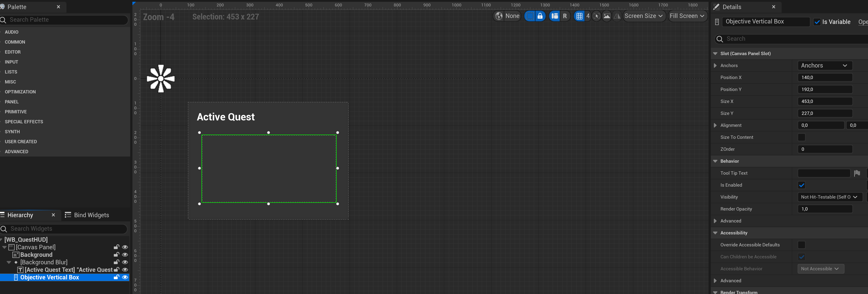This screenshot has height=294, width=868.
Task: Uncheck the Is Variable checkbox
Action: [x=817, y=22]
